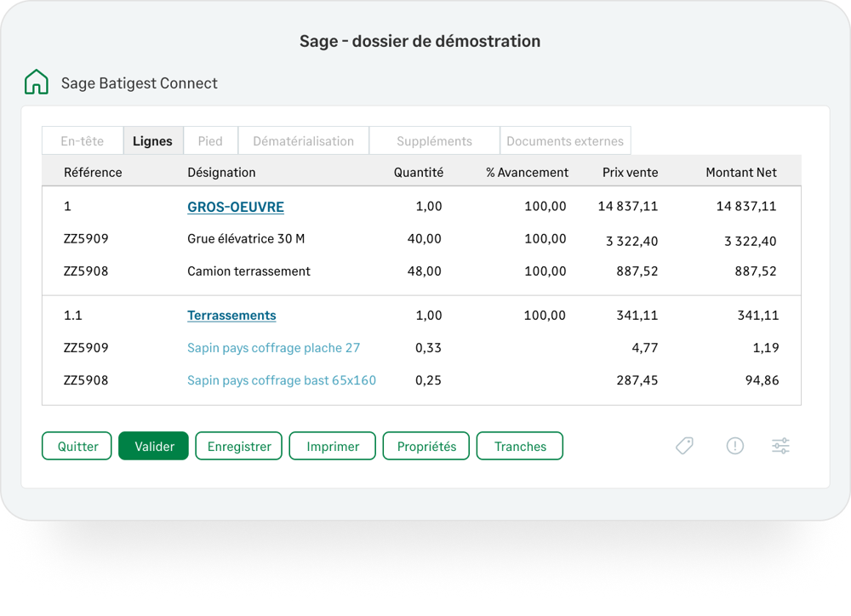The height and width of the screenshot is (616, 851).
Task: Select the Camion terrassement designation
Action: 248,271
